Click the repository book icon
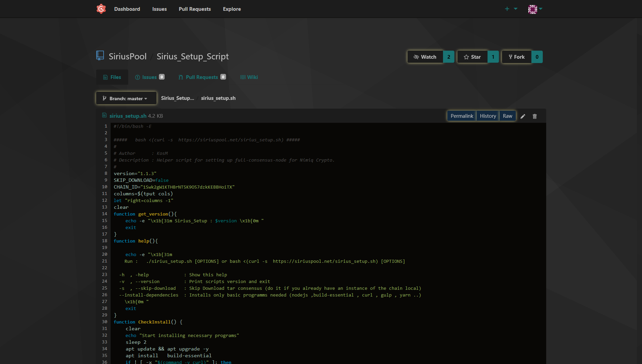This screenshot has width=642, height=364. click(x=100, y=56)
